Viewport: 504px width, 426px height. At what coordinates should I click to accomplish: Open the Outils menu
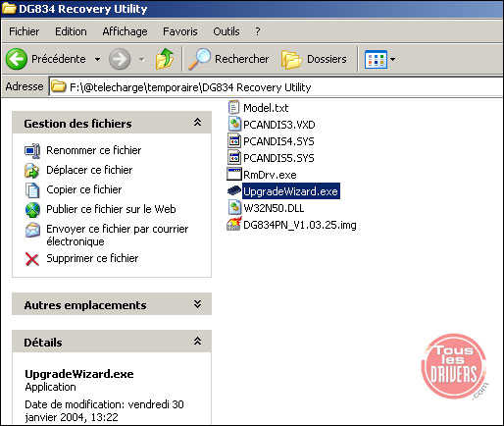227,31
